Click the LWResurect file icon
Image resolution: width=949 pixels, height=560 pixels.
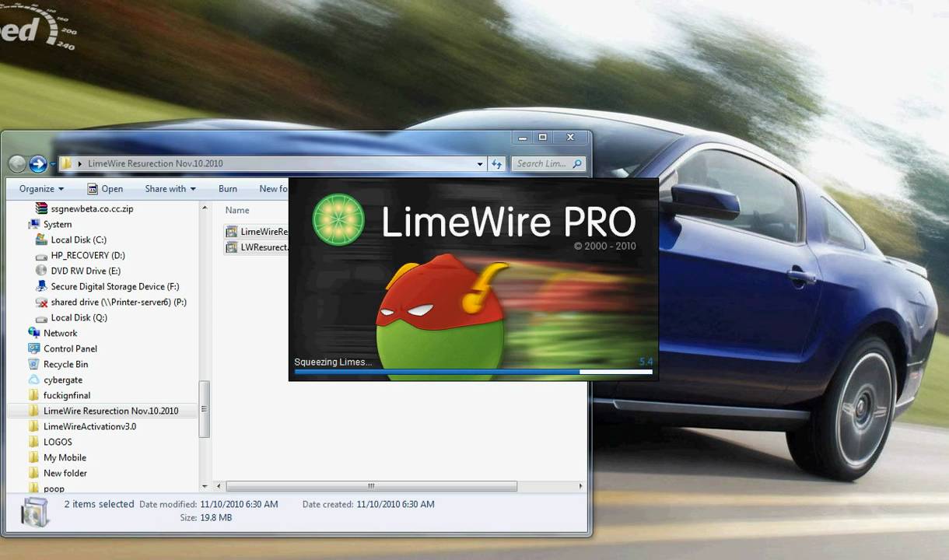231,247
